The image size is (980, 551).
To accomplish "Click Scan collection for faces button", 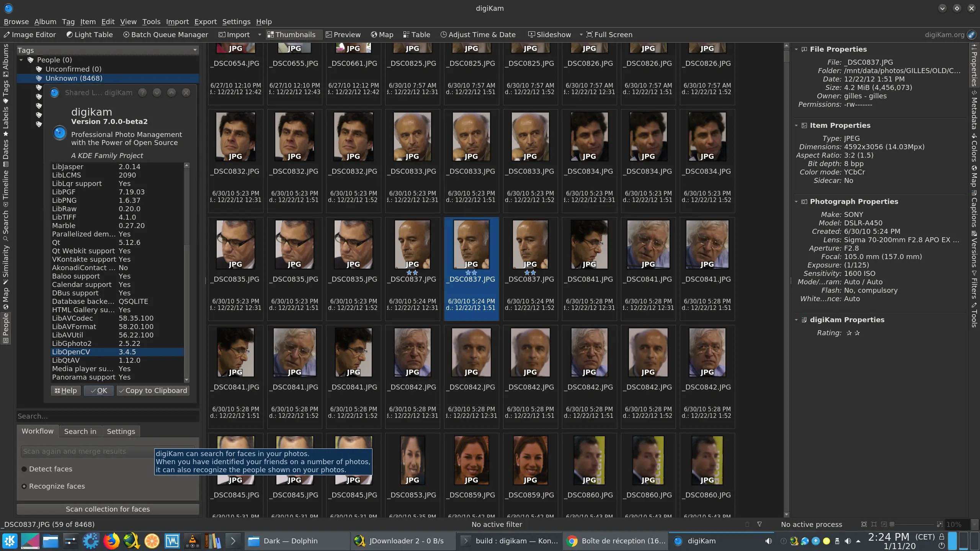I will [108, 509].
